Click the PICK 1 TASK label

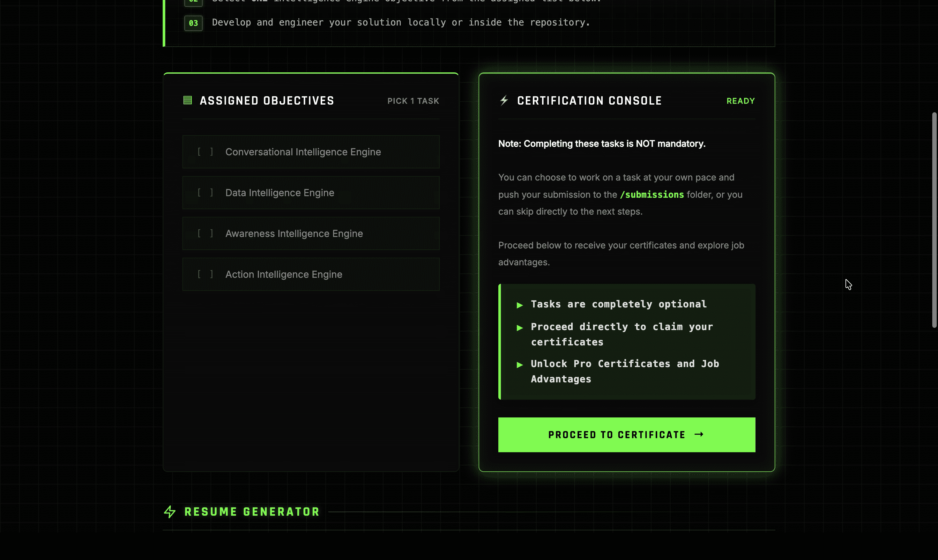click(x=413, y=101)
